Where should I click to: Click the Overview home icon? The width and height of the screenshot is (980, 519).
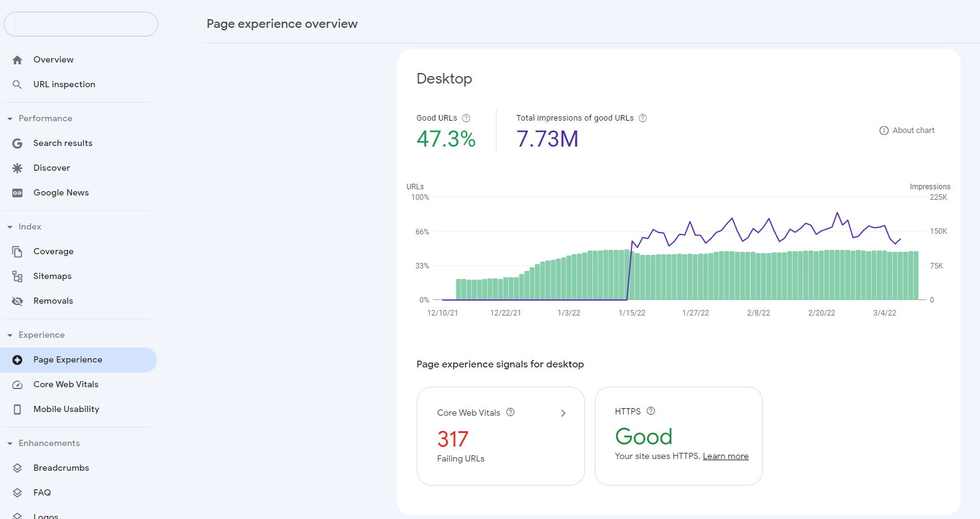[17, 60]
